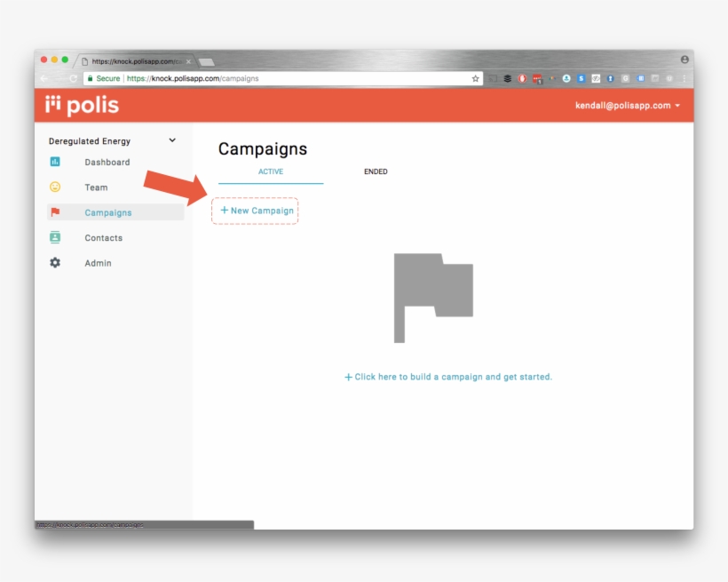Click the smiley face Team icon

[56, 187]
